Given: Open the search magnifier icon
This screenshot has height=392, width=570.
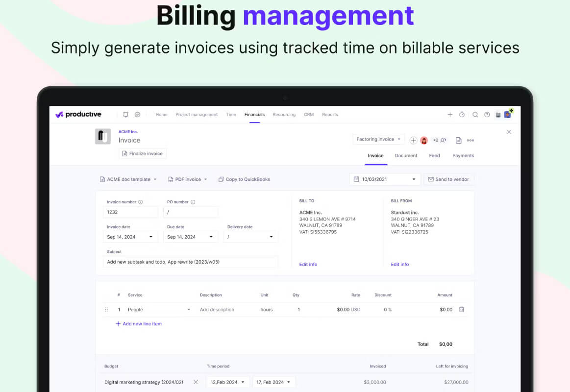Looking at the screenshot, I should click(475, 115).
